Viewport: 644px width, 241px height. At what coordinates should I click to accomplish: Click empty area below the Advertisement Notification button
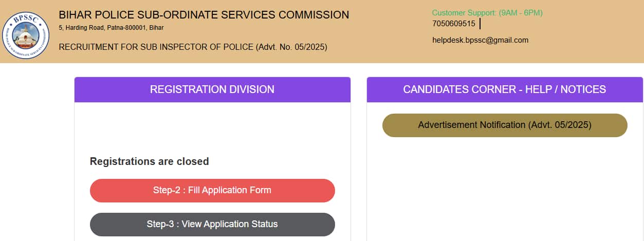click(505, 185)
